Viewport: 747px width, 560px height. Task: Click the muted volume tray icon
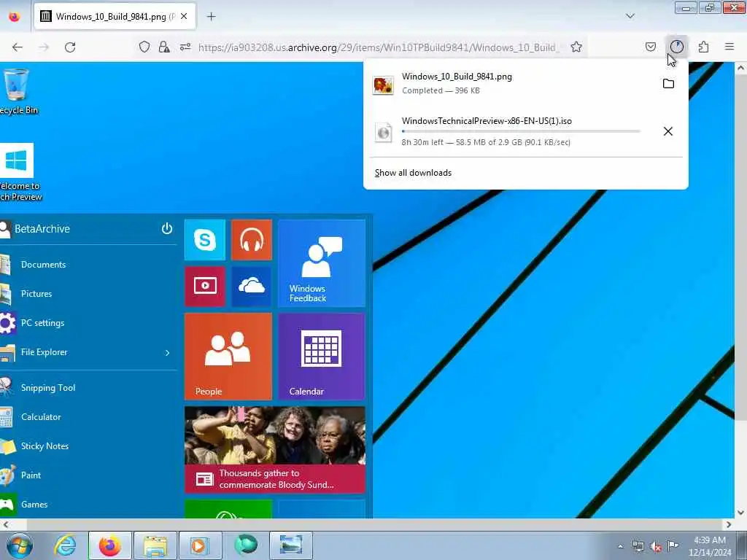click(656, 547)
